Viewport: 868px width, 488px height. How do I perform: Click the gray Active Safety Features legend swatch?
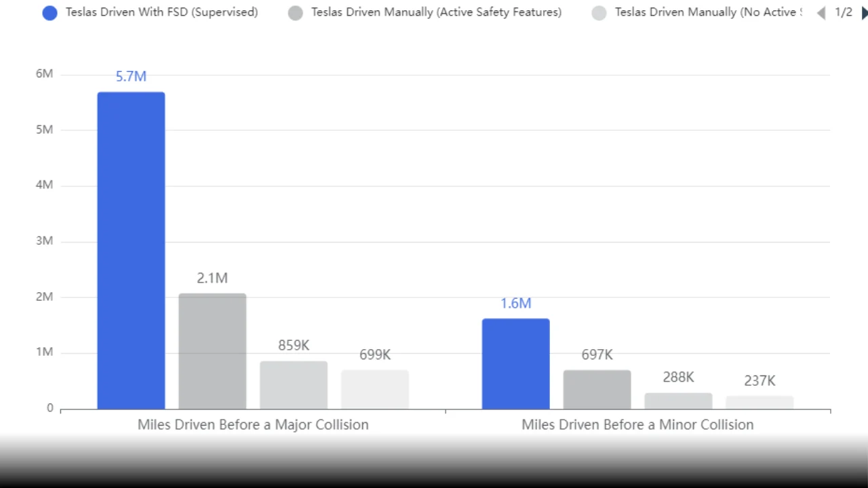[295, 13]
